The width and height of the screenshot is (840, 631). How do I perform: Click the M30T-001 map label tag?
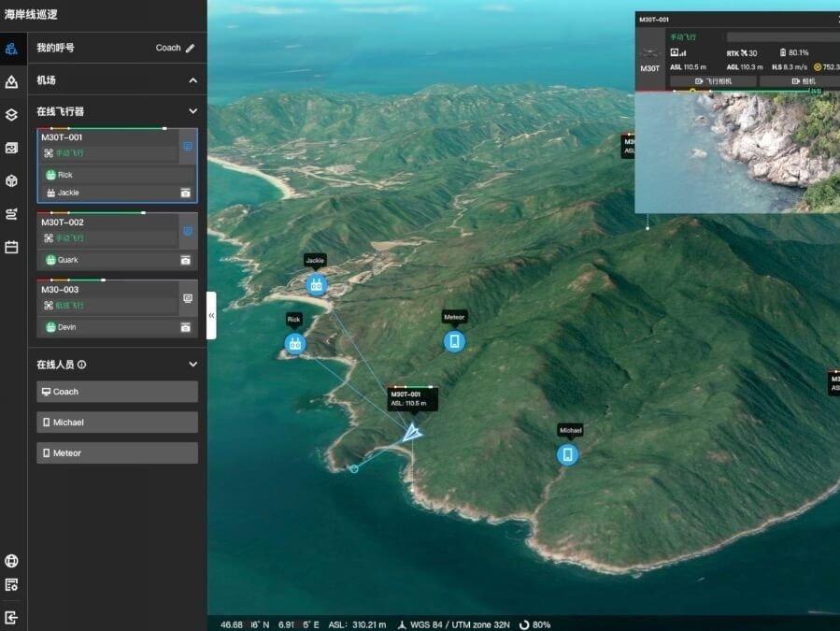[412, 398]
